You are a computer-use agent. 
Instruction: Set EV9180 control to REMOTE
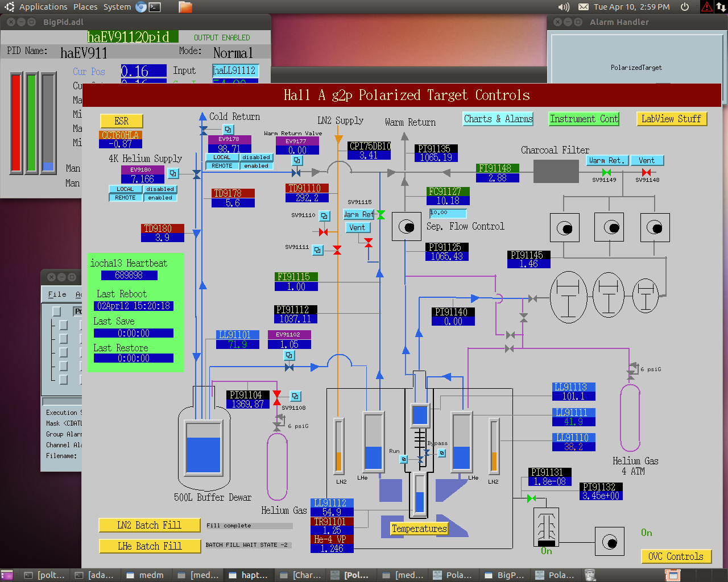point(125,198)
